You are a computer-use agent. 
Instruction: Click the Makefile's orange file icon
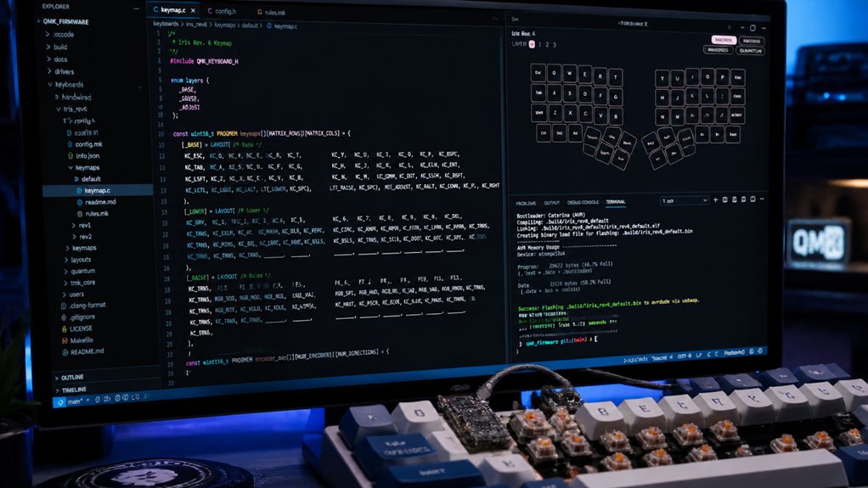(65, 340)
